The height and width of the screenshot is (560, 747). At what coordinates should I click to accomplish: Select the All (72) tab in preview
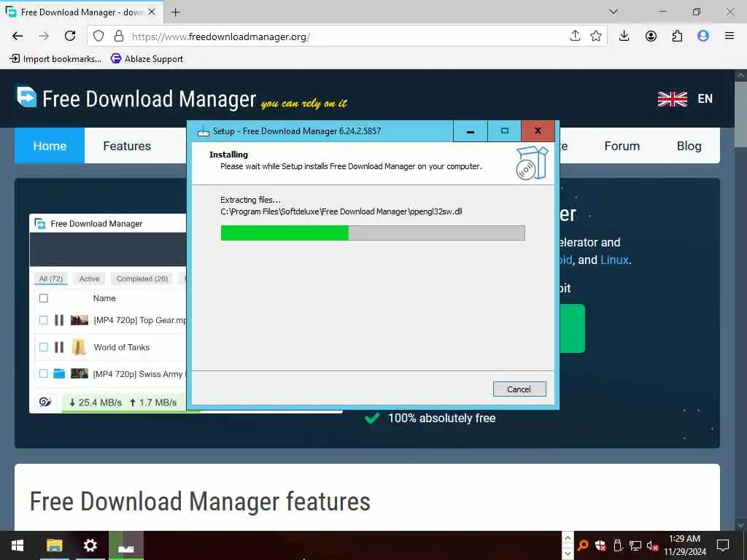click(50, 279)
